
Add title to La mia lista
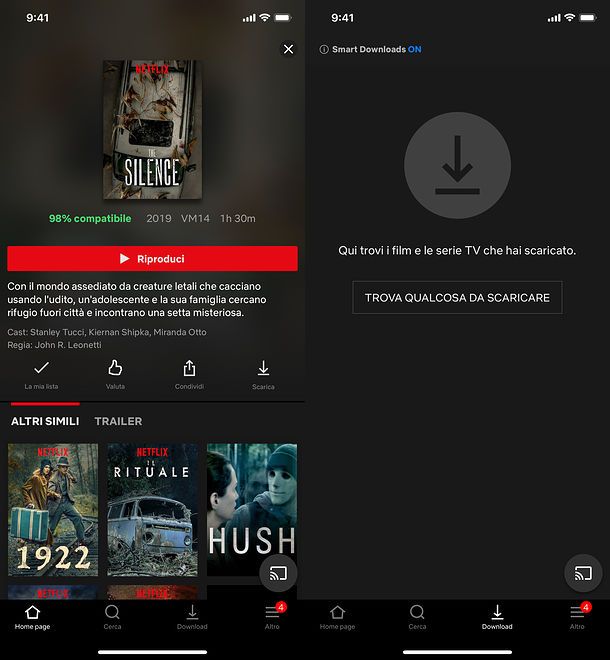tap(41, 375)
